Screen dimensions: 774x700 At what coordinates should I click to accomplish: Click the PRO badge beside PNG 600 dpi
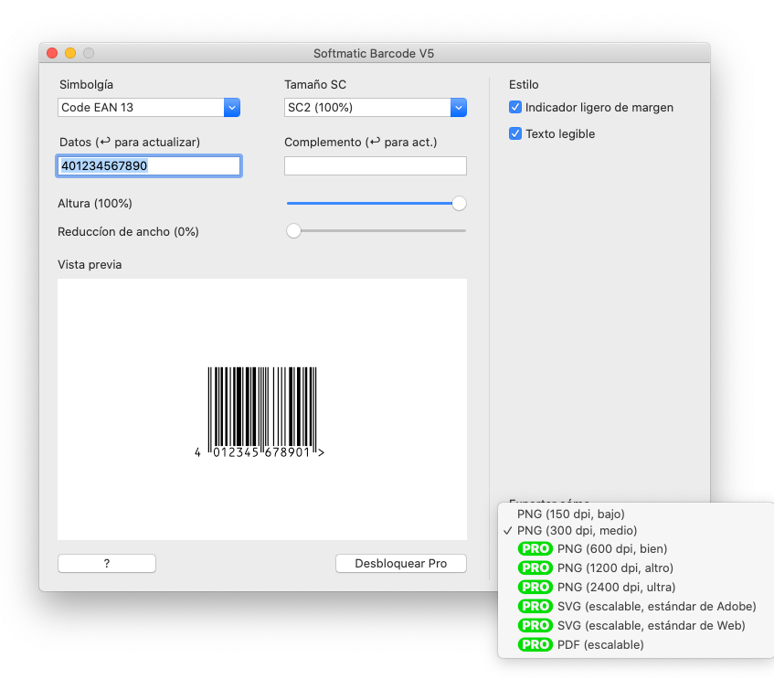[x=535, y=549]
